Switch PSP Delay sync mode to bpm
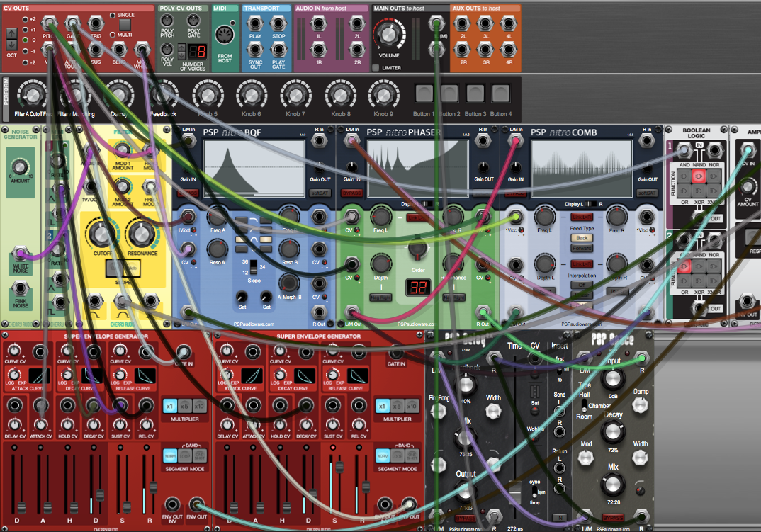Image resolution: width=761 pixels, height=532 pixels. [x=534, y=491]
